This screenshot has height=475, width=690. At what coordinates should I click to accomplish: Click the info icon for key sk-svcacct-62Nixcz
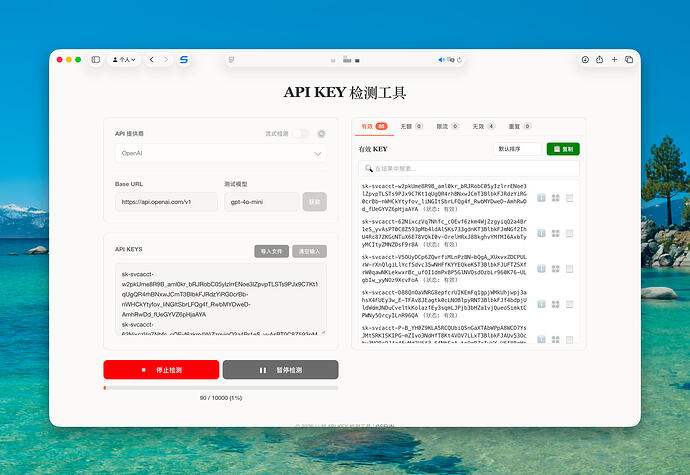(x=542, y=233)
